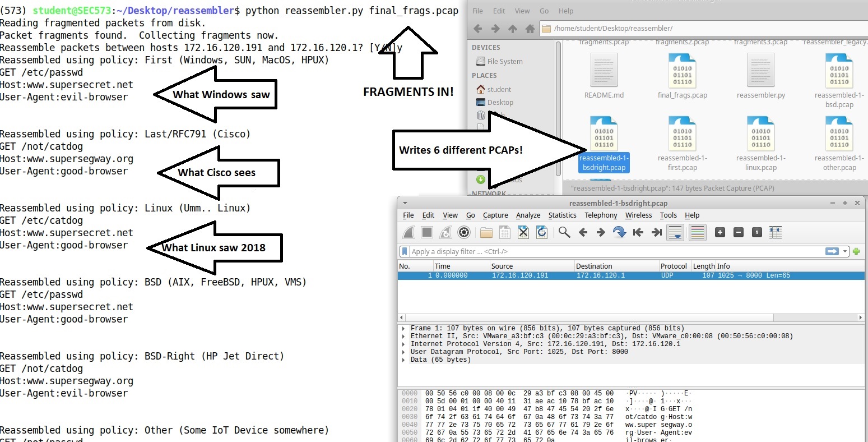Start capturing packets with the shark fin icon
This screenshot has height=442, width=868.
(409, 232)
